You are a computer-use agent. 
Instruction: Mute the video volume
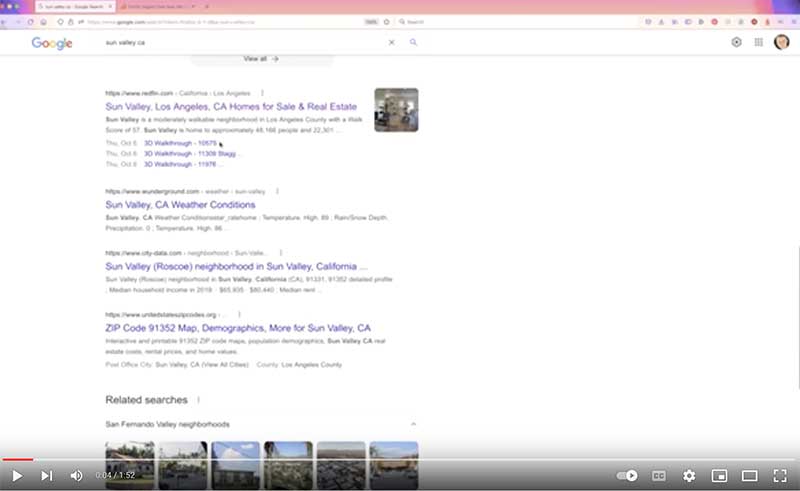(x=77, y=476)
